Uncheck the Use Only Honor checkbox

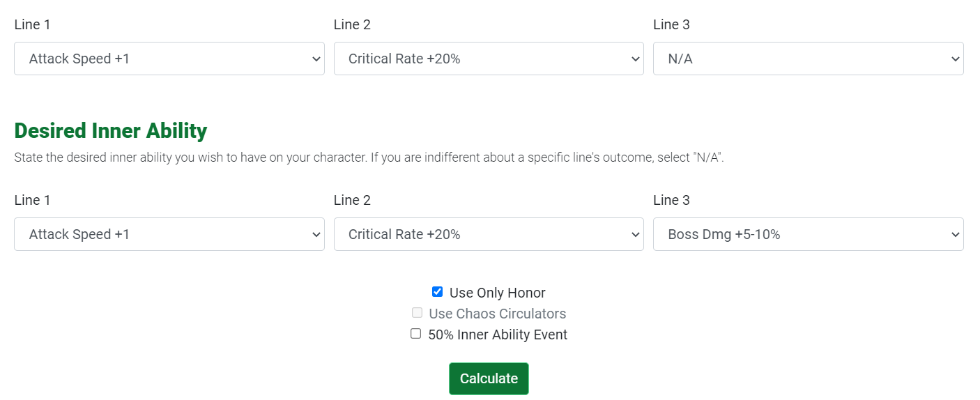coord(437,292)
